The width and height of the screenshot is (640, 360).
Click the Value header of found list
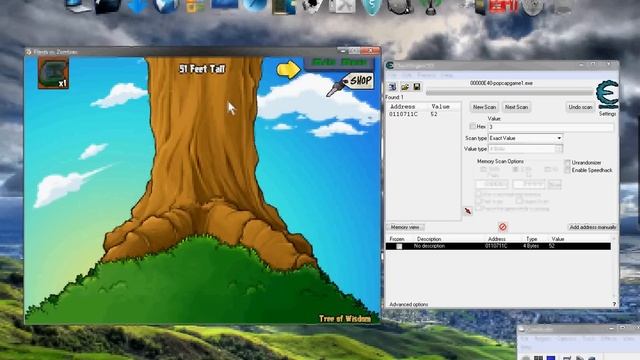[440, 107]
